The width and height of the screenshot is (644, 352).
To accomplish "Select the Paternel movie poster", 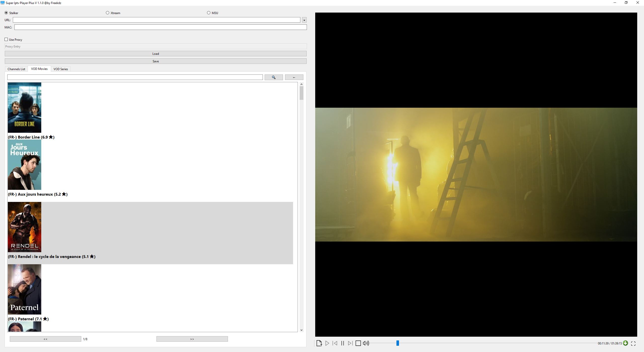I will tap(24, 289).
